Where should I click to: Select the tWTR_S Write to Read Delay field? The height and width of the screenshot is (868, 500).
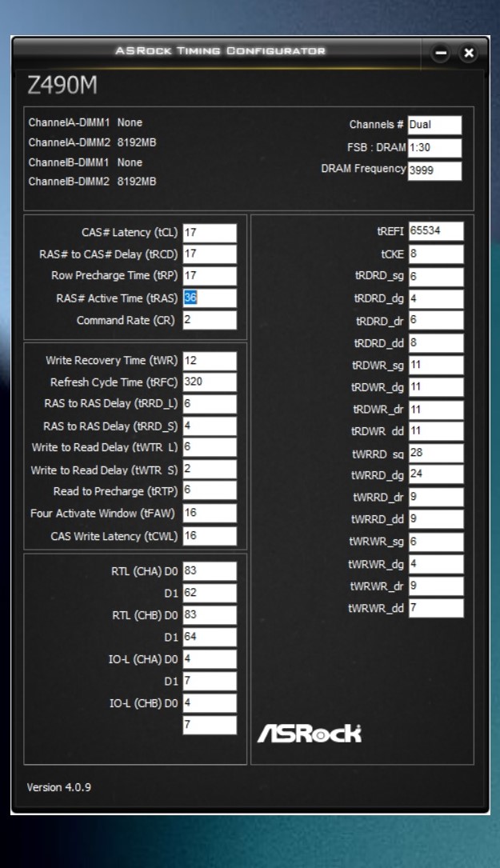pyautogui.click(x=210, y=470)
